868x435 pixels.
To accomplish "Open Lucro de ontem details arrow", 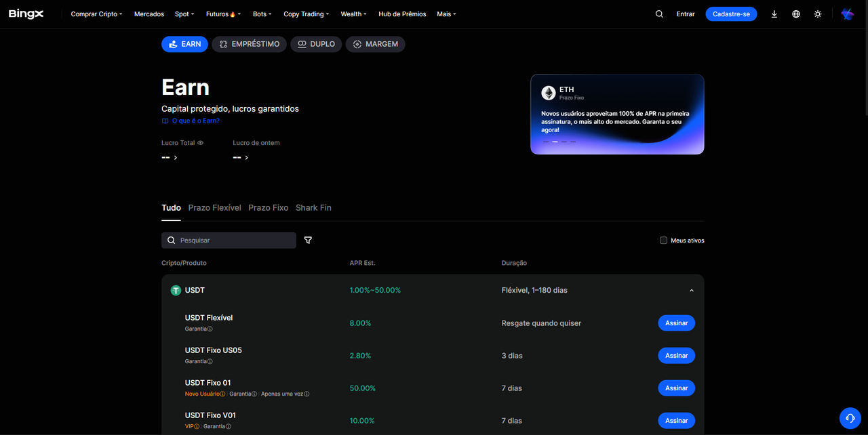I will coord(247,157).
